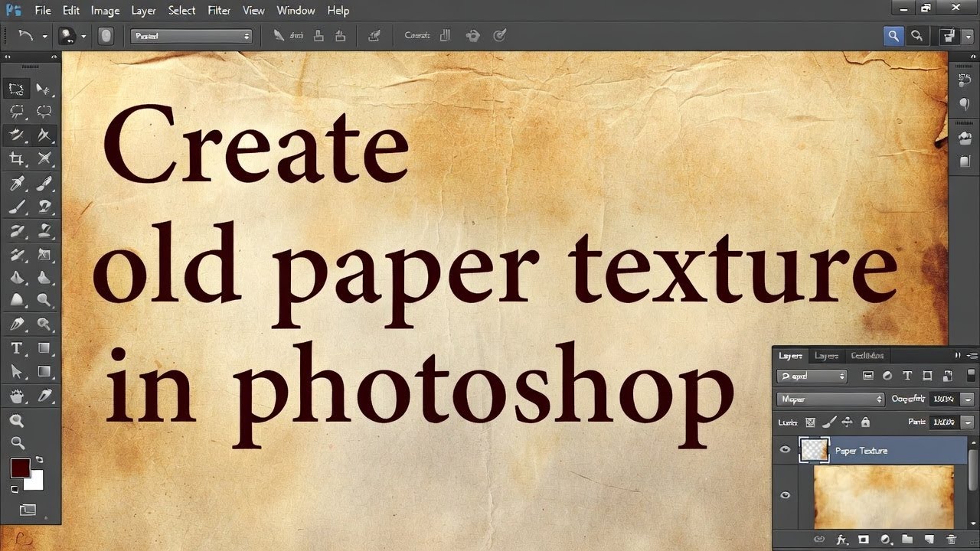
Task: Open the Window menu
Action: (296, 11)
